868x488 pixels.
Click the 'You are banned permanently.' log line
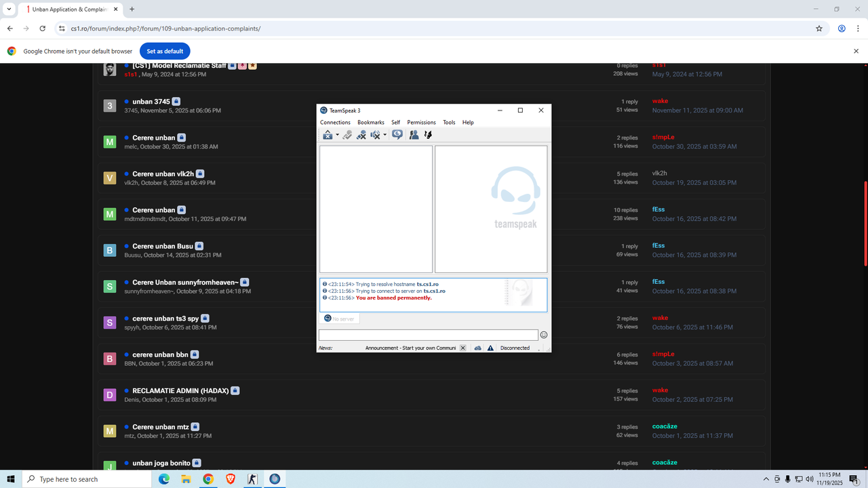393,298
